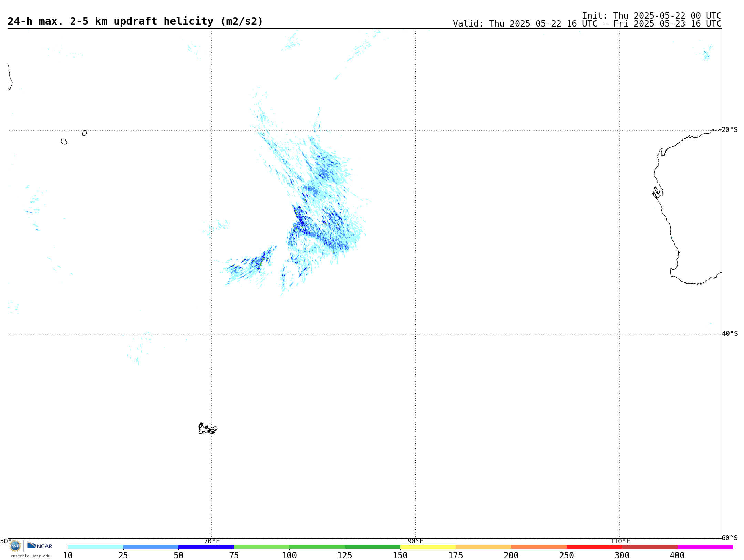Click the Réunion island outline west of Mauritius
Screen dimensions: 744x560
coord(64,142)
